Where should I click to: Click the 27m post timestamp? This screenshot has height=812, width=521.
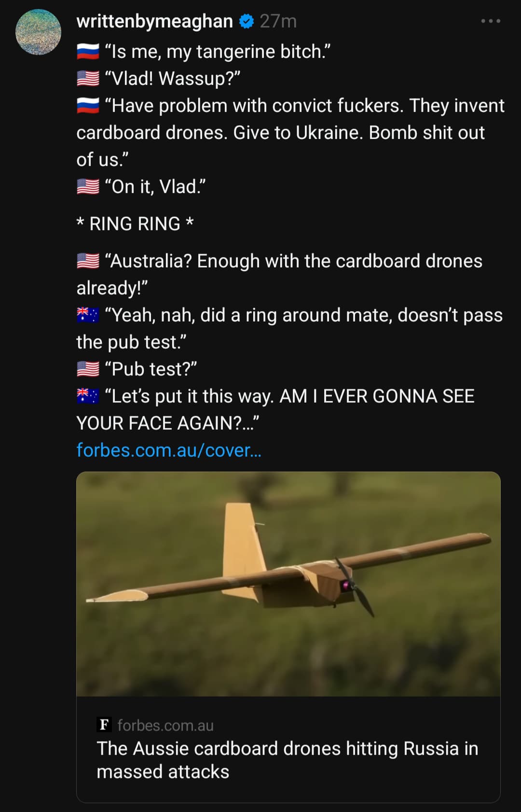click(x=278, y=21)
